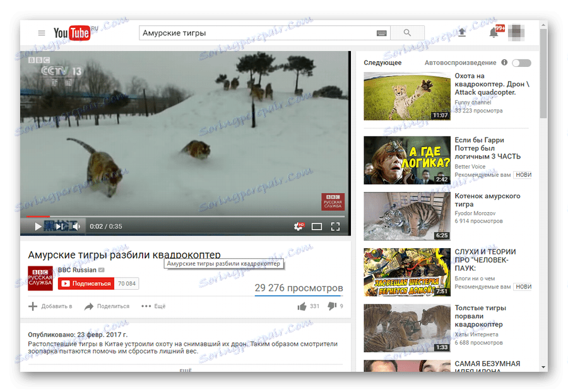Image resolution: width=568 pixels, height=392 pixels.
Task: Switch to theater mode
Action: point(317,227)
